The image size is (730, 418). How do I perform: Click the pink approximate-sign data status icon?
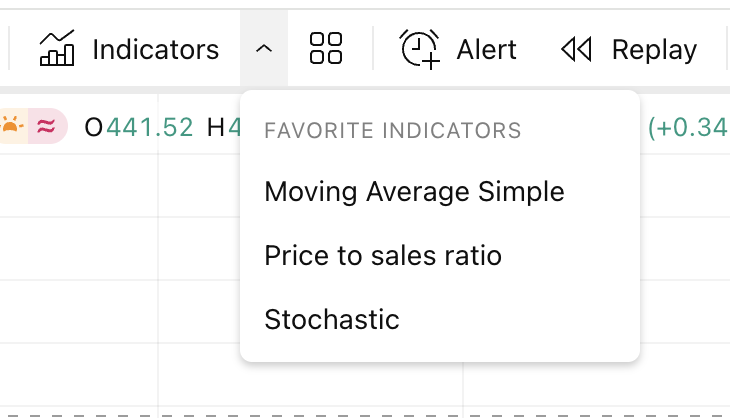46,126
